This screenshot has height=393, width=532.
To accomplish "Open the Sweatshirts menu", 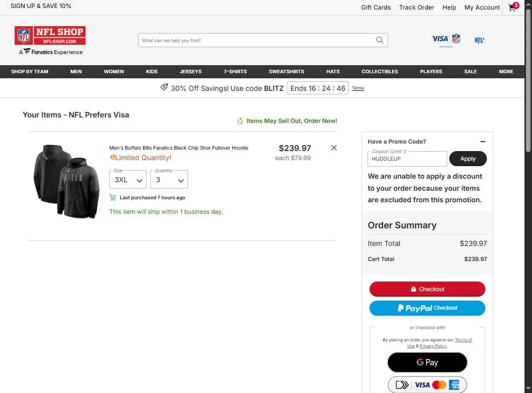I will 286,72.
